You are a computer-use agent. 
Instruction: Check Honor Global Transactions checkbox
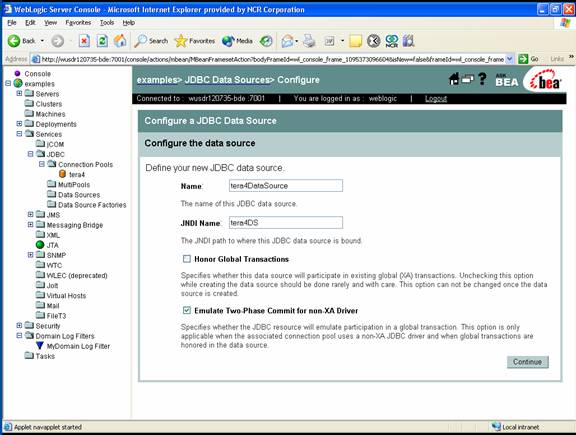pyautogui.click(x=187, y=259)
